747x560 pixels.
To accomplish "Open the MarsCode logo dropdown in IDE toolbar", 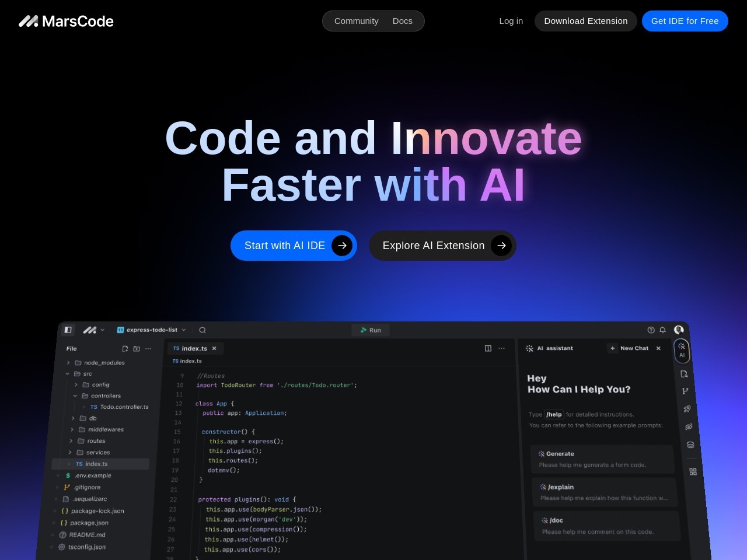I will tap(93, 330).
